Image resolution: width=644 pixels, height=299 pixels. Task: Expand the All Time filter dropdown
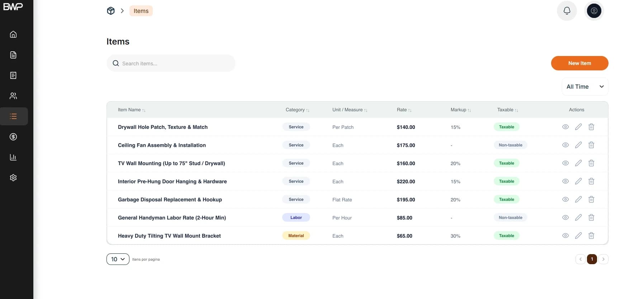[585, 87]
